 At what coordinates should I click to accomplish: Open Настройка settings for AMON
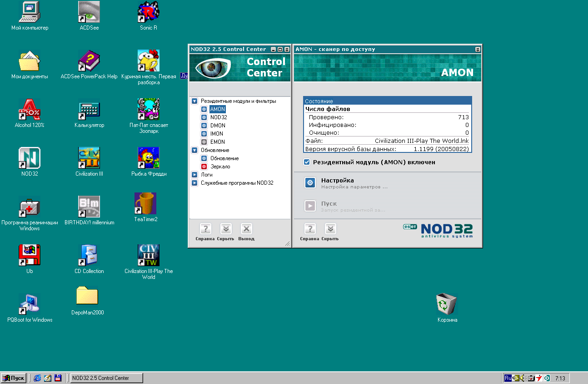(x=310, y=183)
